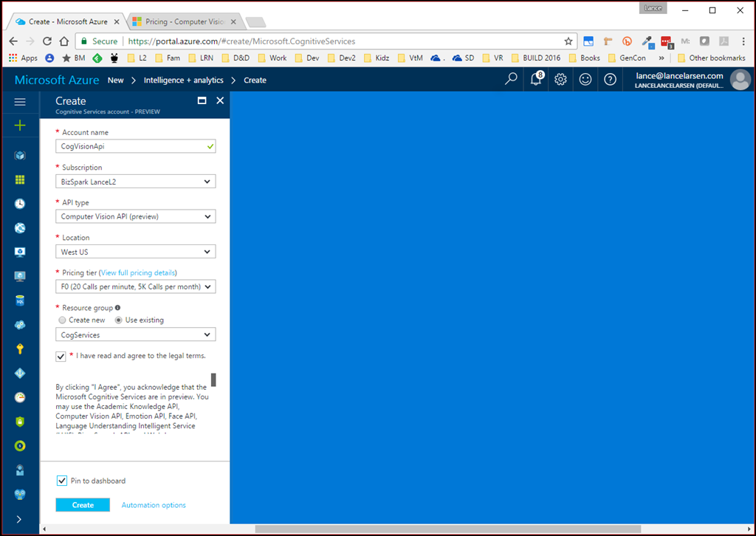Open the Chrome three-dot menu
Image resolution: width=756 pixels, height=536 pixels.
pyautogui.click(x=743, y=41)
